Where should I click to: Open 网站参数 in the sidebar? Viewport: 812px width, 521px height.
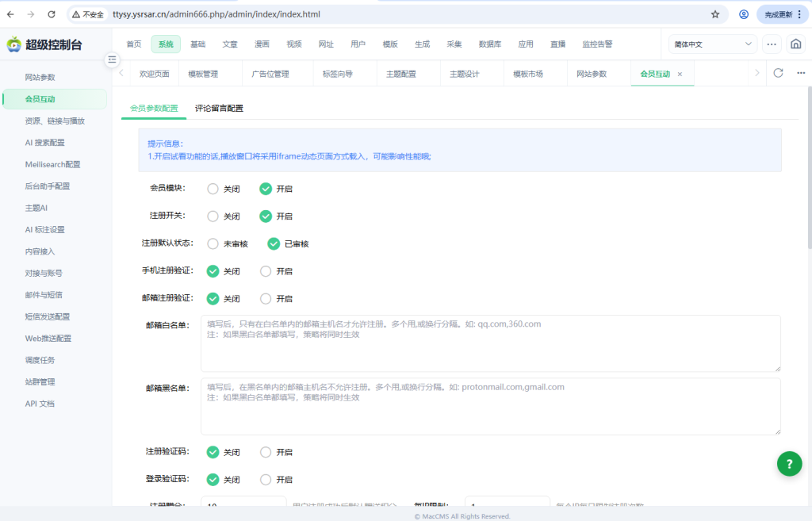point(40,77)
